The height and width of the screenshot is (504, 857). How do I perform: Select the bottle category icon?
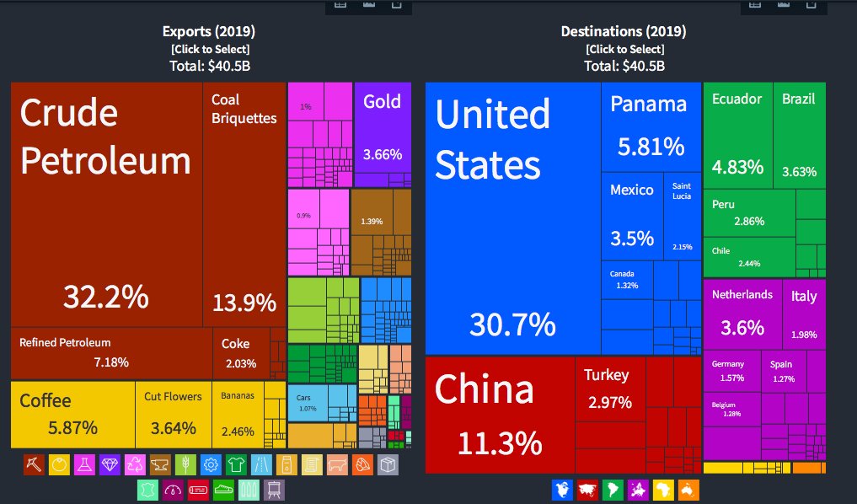(287, 464)
